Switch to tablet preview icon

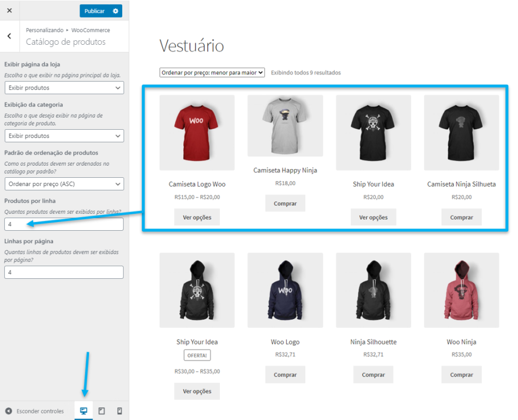tap(102, 411)
